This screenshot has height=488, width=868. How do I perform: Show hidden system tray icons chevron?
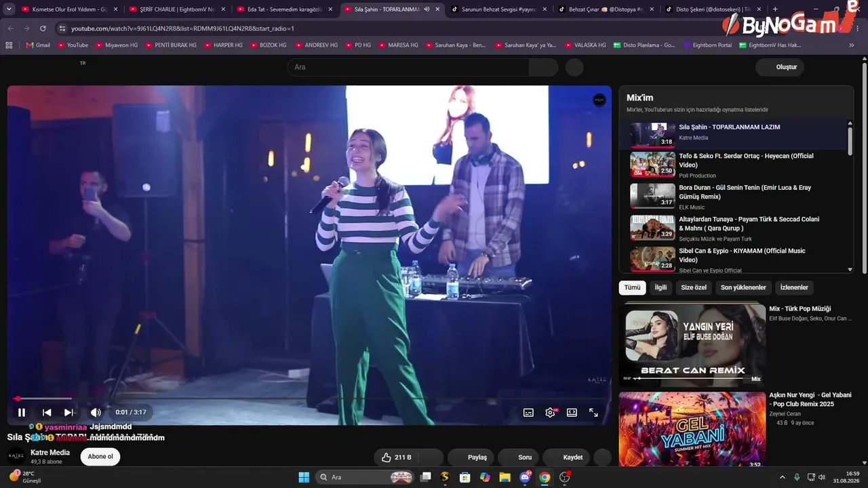pyautogui.click(x=782, y=477)
